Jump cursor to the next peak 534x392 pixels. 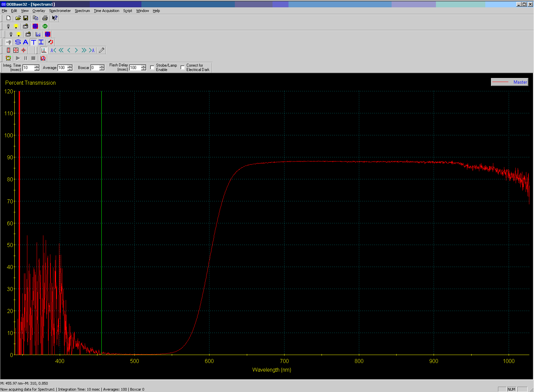coord(92,50)
